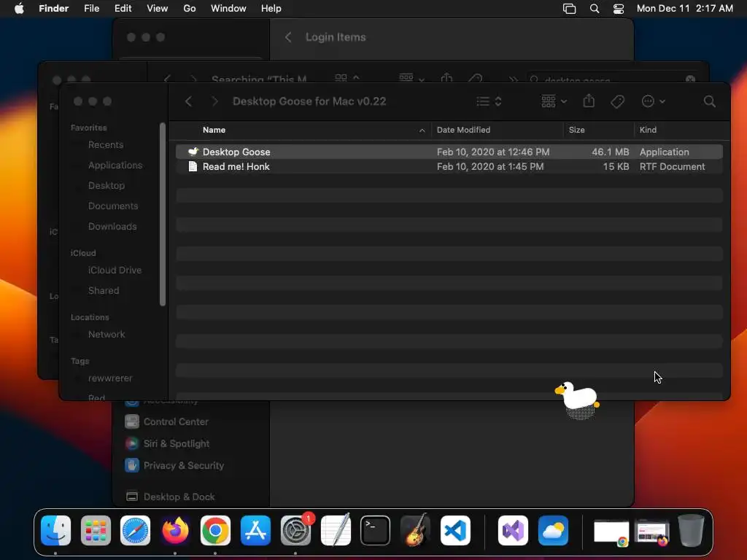Open Privacy & Security in System Settings sidebar
747x560 pixels.
pyautogui.click(x=174, y=466)
